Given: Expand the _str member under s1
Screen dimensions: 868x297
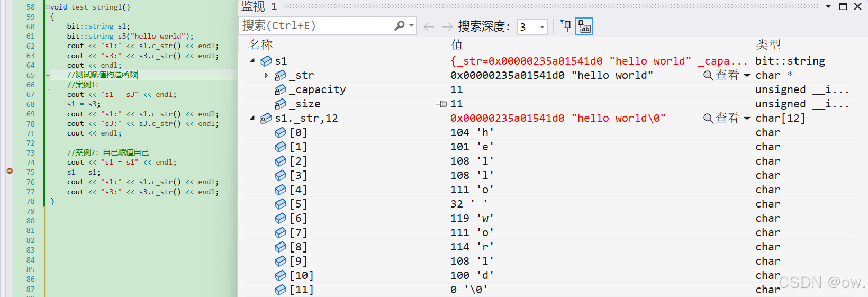Looking at the screenshot, I should (x=266, y=75).
